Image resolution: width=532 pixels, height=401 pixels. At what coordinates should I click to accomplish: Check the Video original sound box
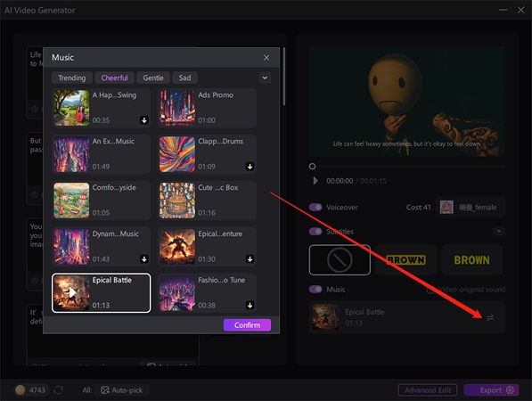[x=430, y=290]
